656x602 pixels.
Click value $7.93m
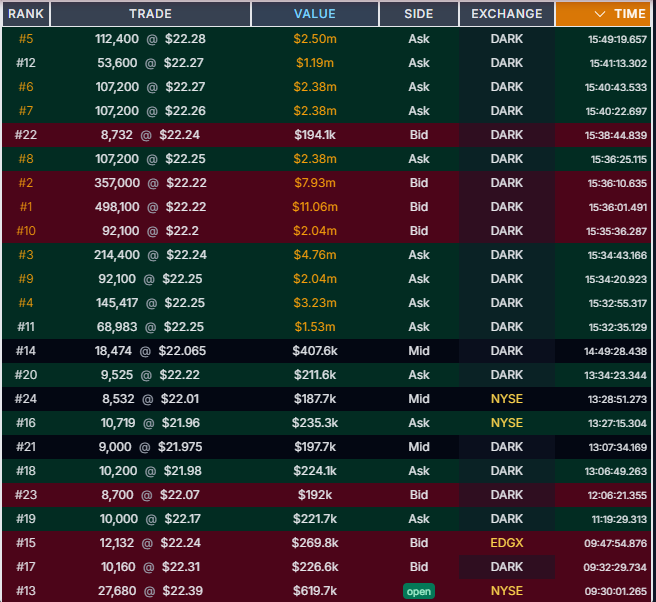pyautogui.click(x=315, y=183)
